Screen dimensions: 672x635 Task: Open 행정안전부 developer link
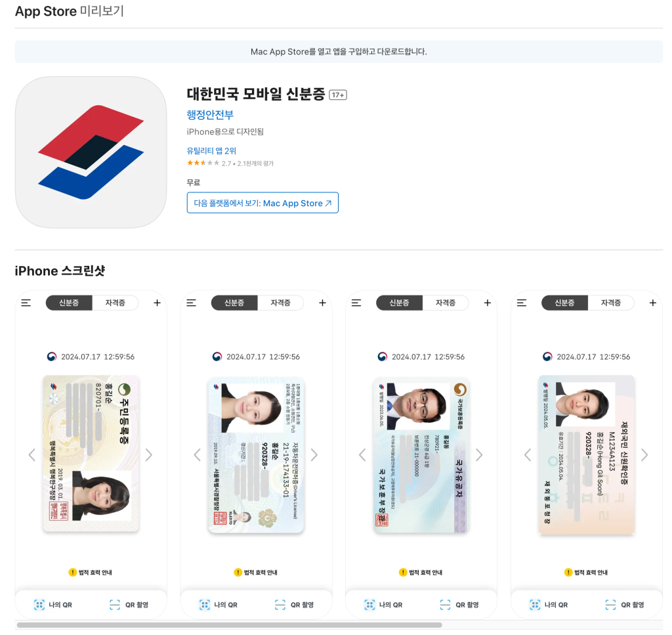pyautogui.click(x=210, y=115)
